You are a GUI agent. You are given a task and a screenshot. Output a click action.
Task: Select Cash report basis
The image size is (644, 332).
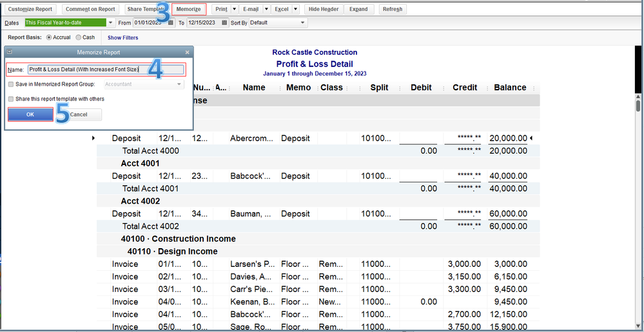coord(79,37)
